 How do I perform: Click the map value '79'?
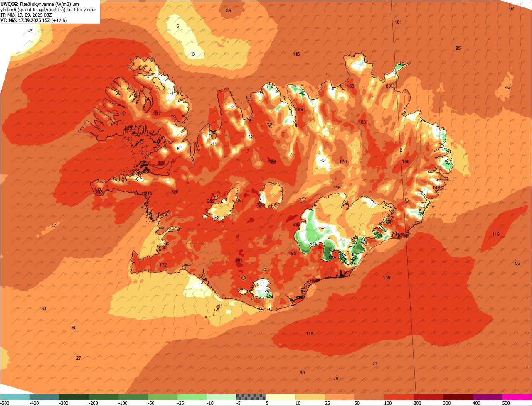click(336, 379)
